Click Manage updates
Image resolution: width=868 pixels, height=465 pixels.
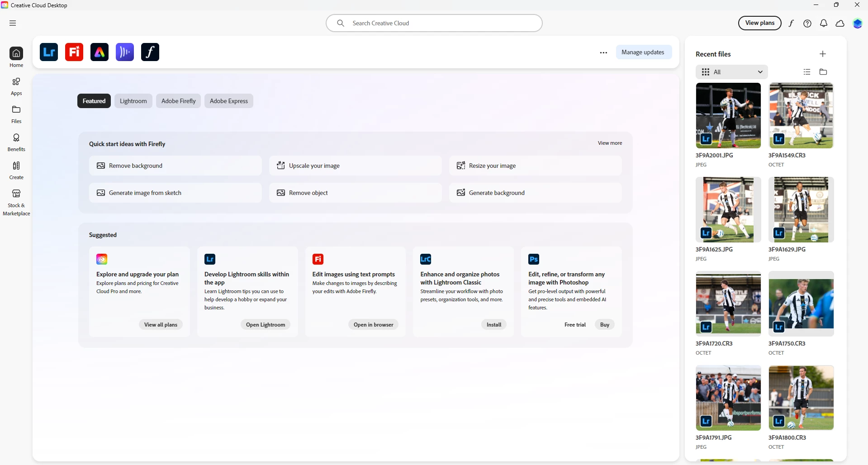coord(643,52)
